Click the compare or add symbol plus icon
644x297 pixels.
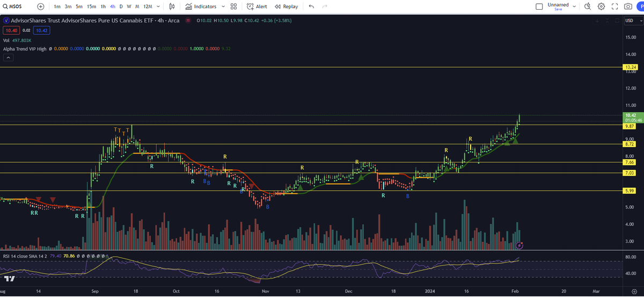tap(41, 6)
